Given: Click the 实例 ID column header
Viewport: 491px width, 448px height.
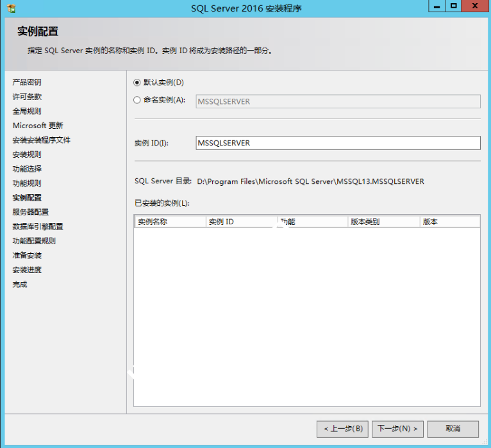Looking at the screenshot, I should [242, 222].
